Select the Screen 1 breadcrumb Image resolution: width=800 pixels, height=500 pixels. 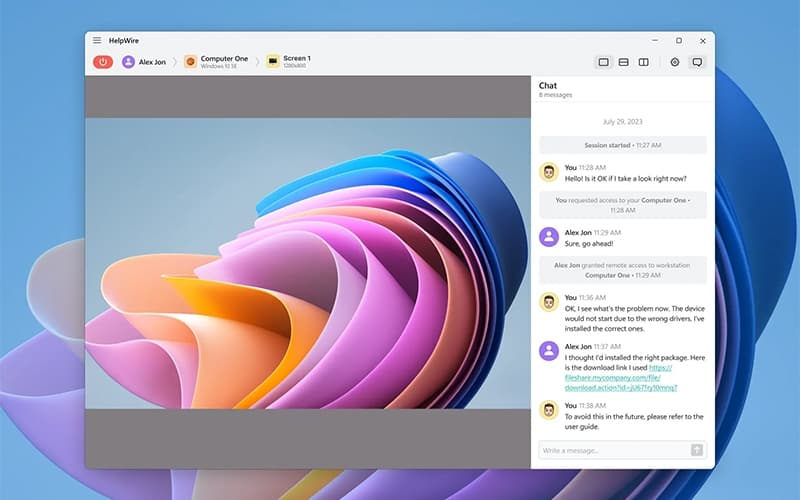click(x=289, y=62)
